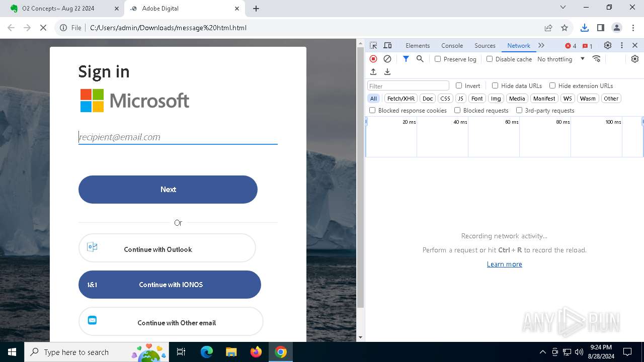Open Task View on the taskbar

pyautogui.click(x=182, y=352)
